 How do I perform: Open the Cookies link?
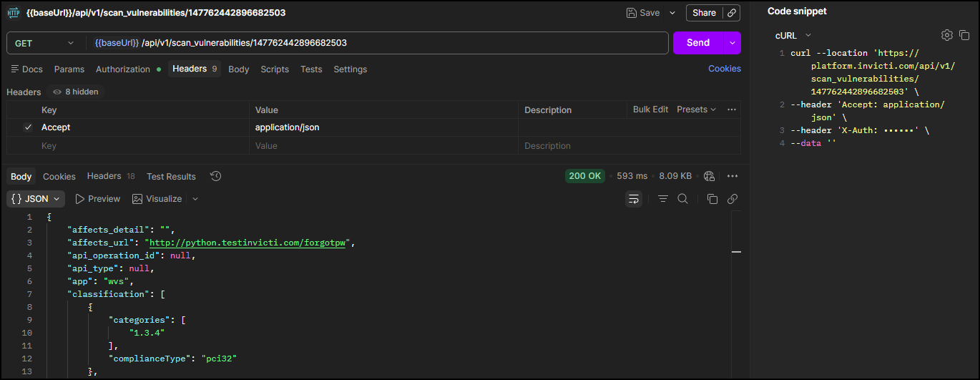[724, 69]
